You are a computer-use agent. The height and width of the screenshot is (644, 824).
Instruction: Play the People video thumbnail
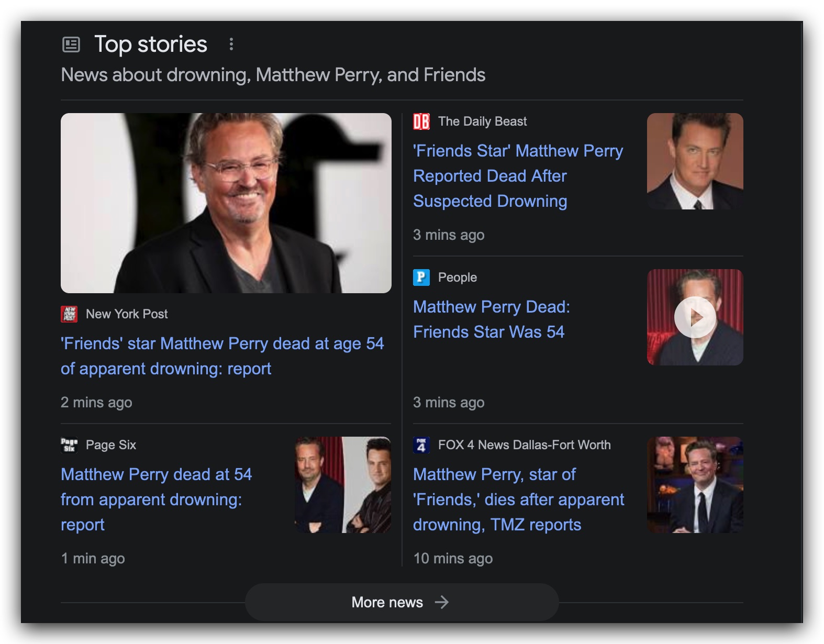tap(695, 317)
